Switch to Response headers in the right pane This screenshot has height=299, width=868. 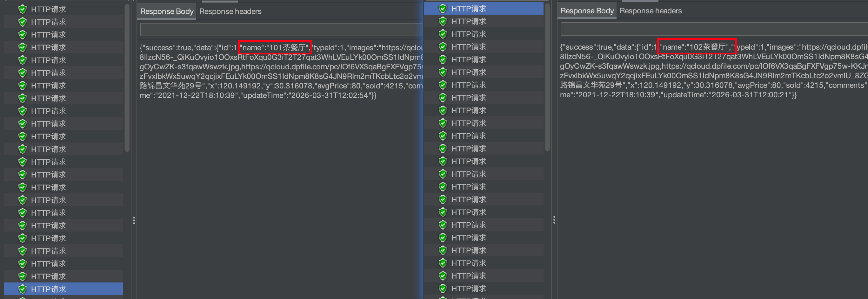(x=650, y=11)
